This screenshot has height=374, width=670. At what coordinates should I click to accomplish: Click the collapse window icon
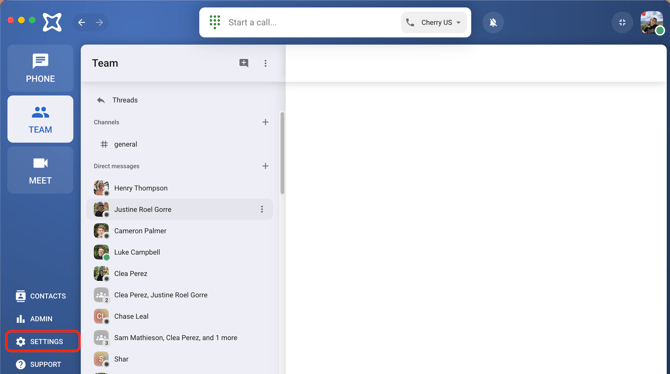point(622,22)
